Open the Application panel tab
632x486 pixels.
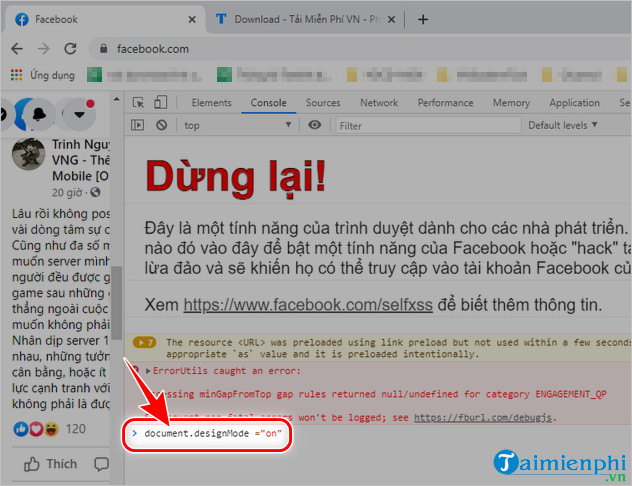click(574, 103)
